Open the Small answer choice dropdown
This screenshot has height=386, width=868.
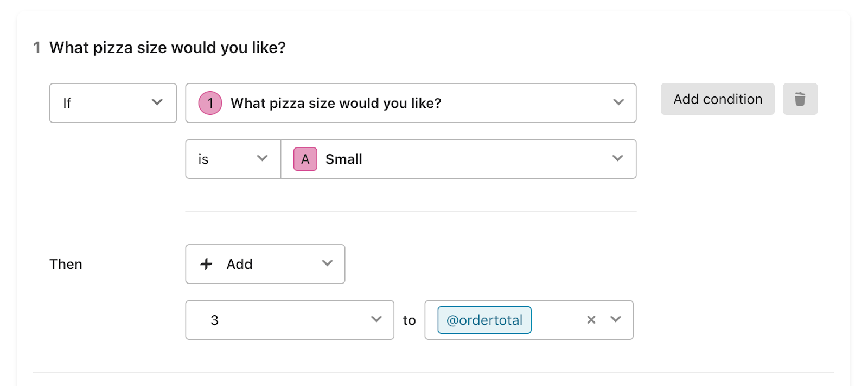pos(458,159)
